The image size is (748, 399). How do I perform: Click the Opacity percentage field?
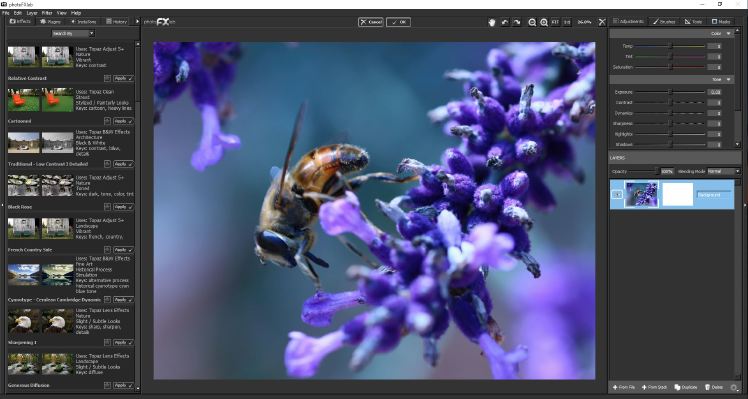tap(667, 171)
